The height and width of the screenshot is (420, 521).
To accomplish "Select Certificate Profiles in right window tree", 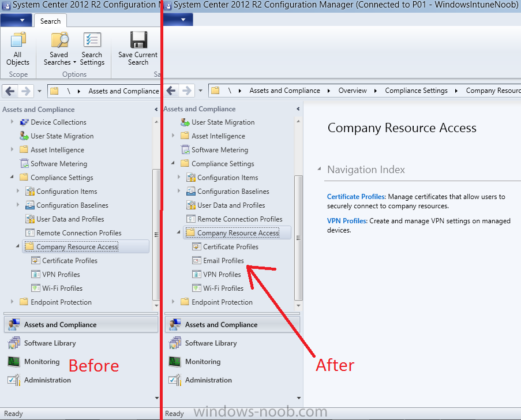I will 231,247.
